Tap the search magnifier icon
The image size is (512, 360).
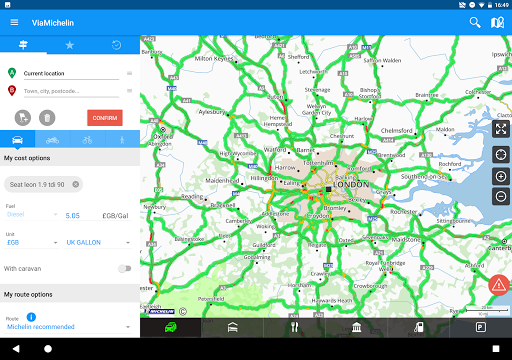(x=475, y=23)
